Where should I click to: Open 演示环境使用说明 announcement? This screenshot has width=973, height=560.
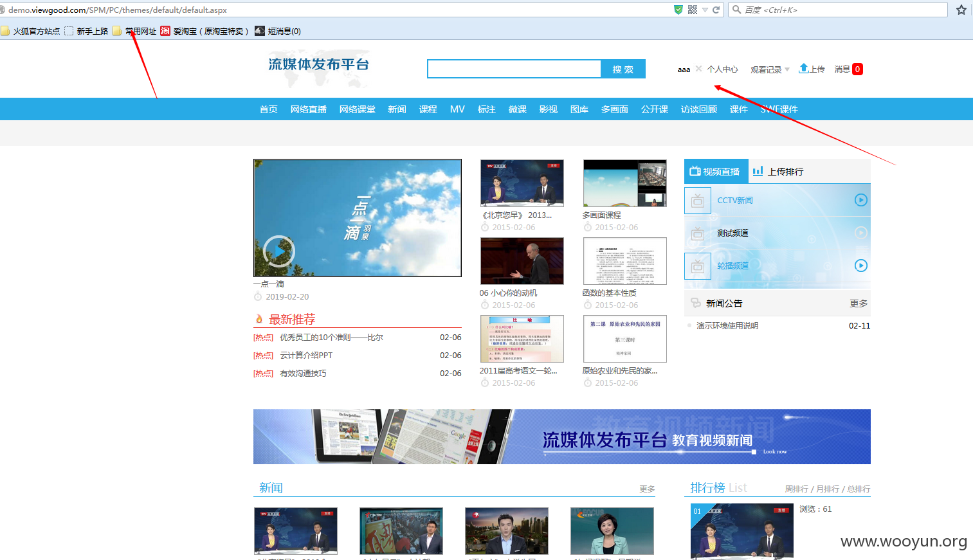coord(727,326)
